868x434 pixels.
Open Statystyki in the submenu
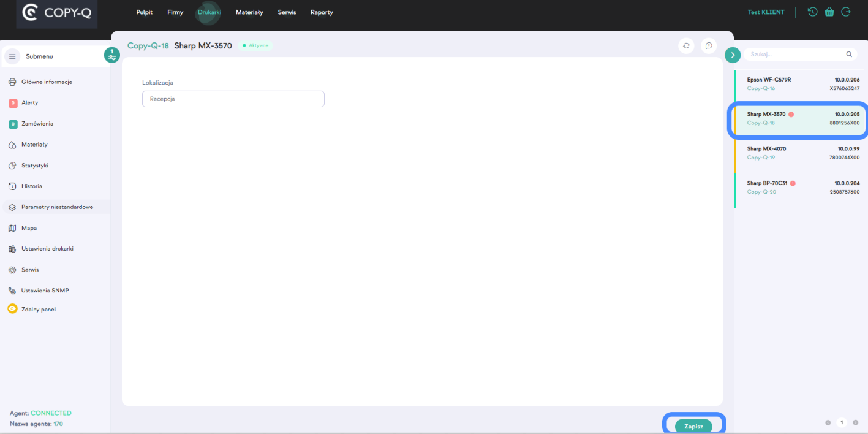[x=35, y=166]
